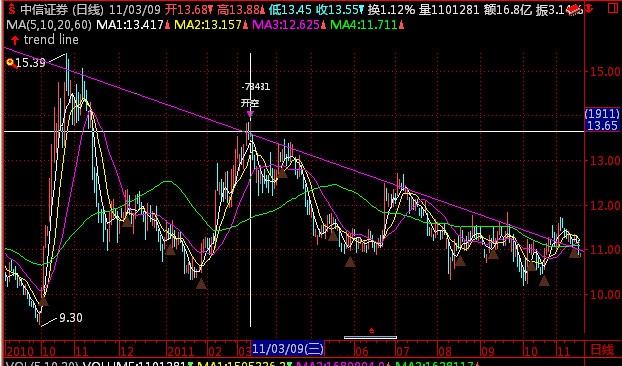Click the 13.65 crosshair price box
Viewport: 622px width, 366px height.
click(x=602, y=126)
